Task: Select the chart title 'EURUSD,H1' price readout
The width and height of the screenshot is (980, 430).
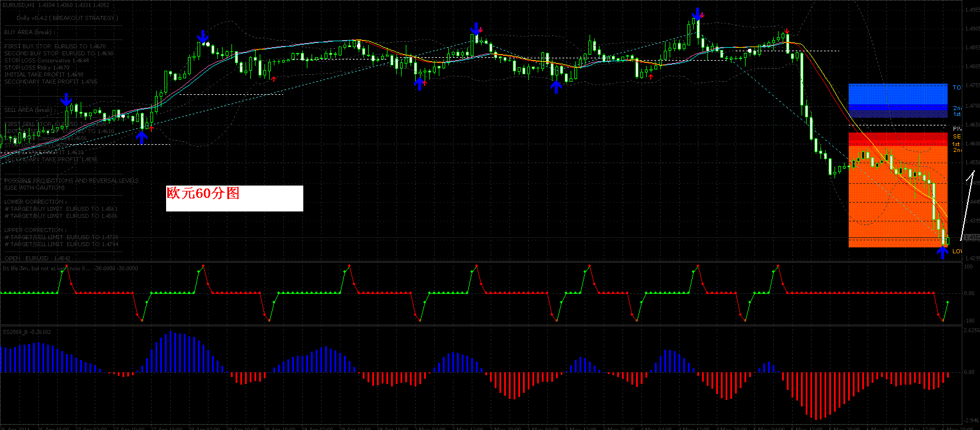Action: pos(56,5)
